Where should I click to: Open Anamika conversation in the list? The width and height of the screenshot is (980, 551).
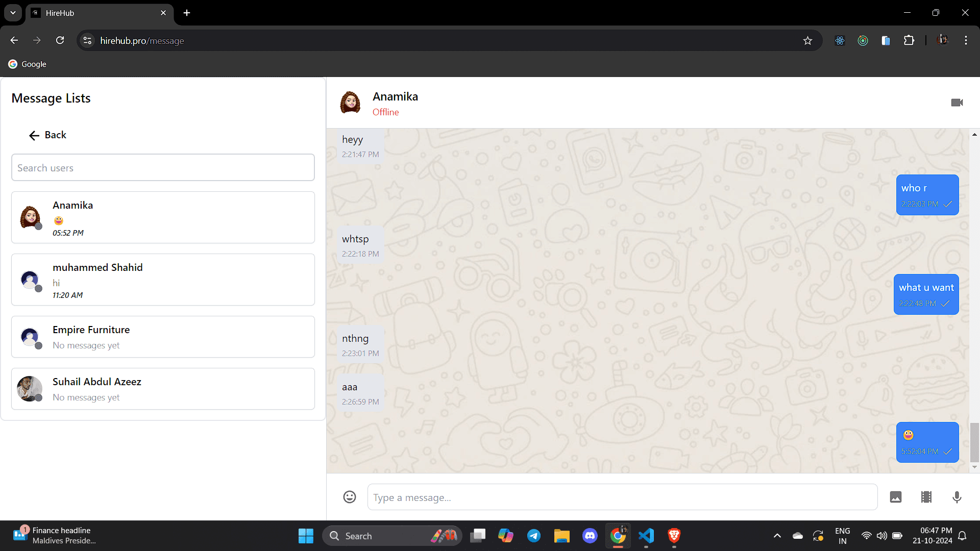[x=163, y=217]
